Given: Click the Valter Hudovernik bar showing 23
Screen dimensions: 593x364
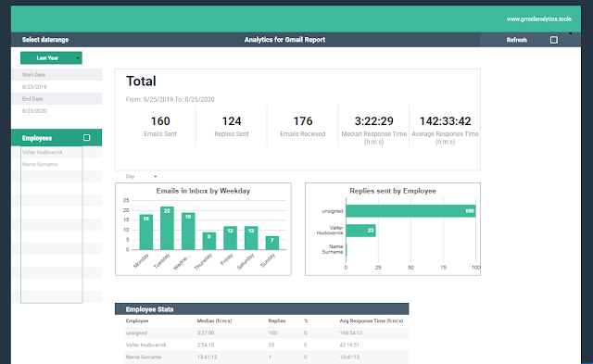Looking at the screenshot, I should [360, 231].
